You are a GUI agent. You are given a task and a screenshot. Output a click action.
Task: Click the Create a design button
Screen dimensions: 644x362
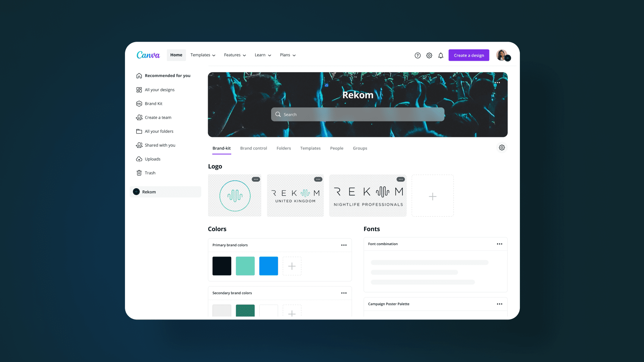[x=469, y=55]
